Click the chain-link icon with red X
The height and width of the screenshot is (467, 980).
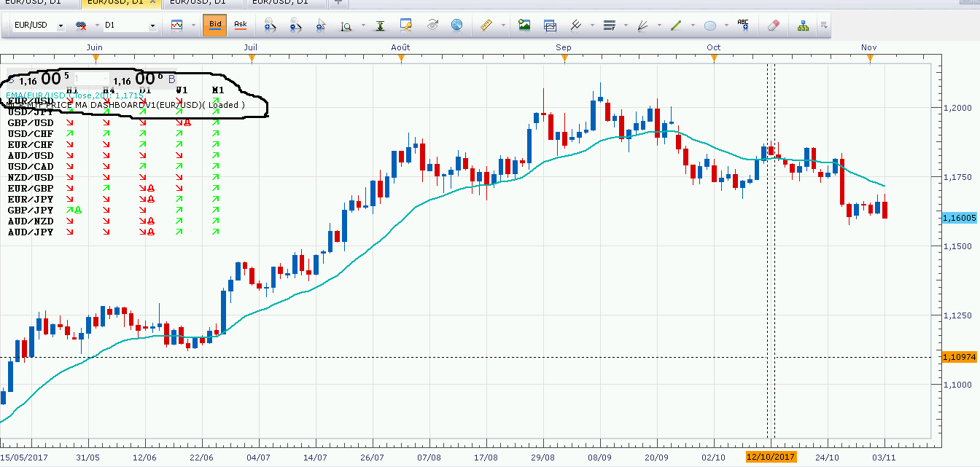[x=82, y=25]
